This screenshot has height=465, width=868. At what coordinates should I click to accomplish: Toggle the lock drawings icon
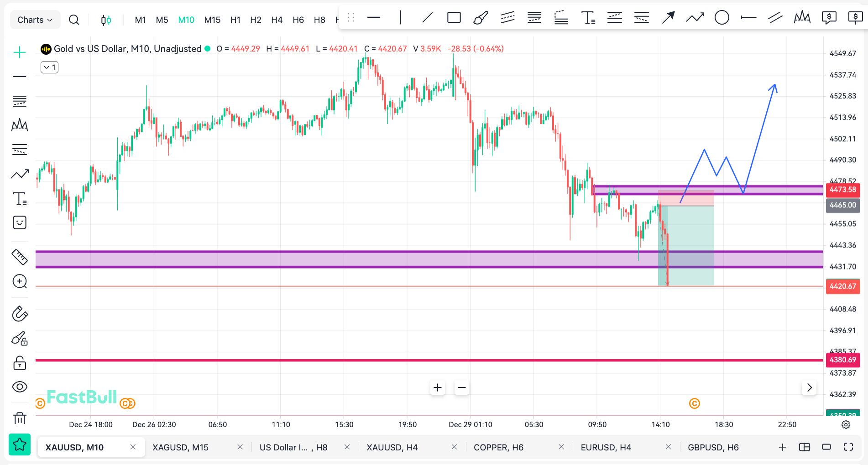(20, 363)
